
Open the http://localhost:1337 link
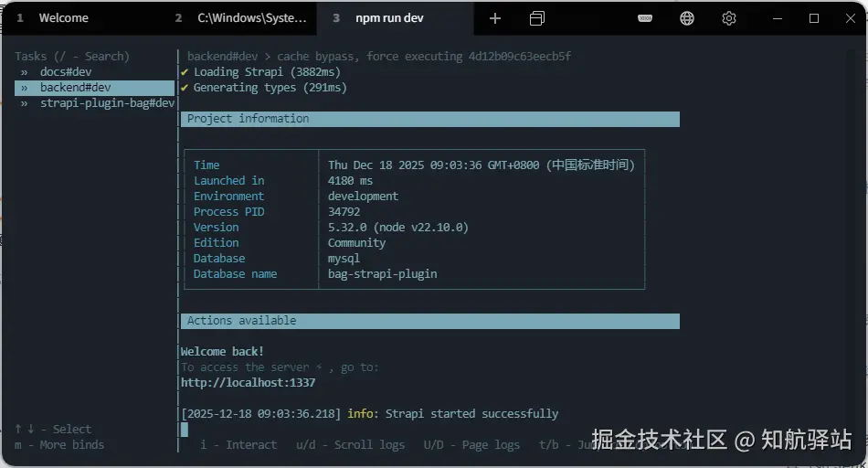[x=248, y=383]
